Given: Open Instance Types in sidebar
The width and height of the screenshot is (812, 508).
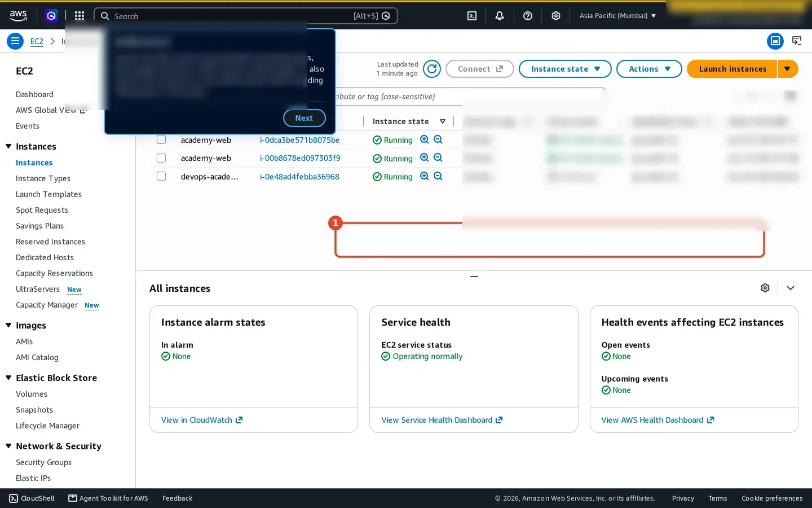Looking at the screenshot, I should coord(43,178).
